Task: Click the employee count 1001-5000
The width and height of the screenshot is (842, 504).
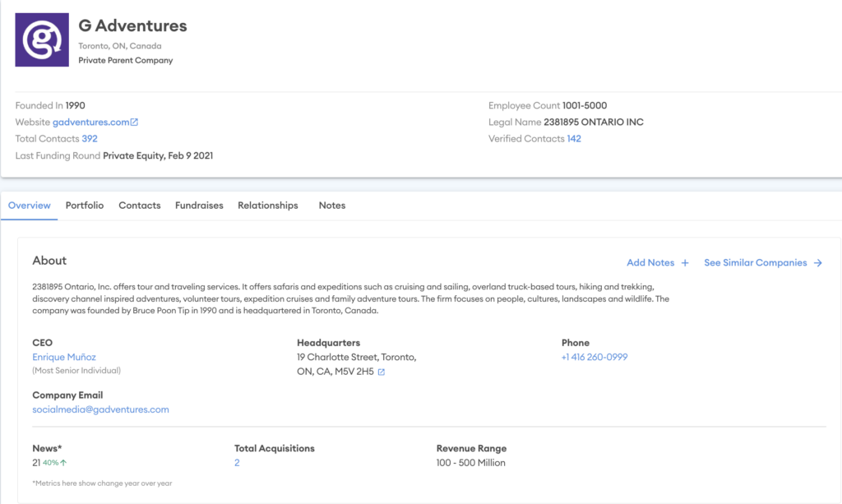Action: coord(585,105)
